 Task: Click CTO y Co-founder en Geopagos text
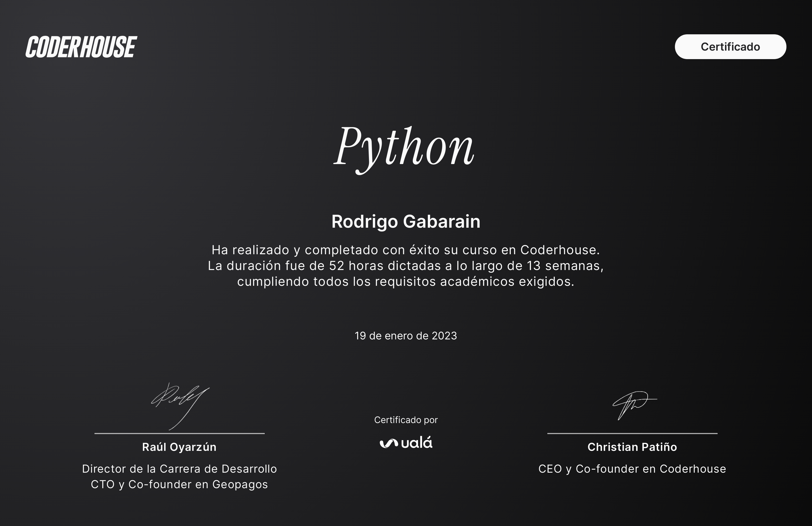tap(179, 484)
